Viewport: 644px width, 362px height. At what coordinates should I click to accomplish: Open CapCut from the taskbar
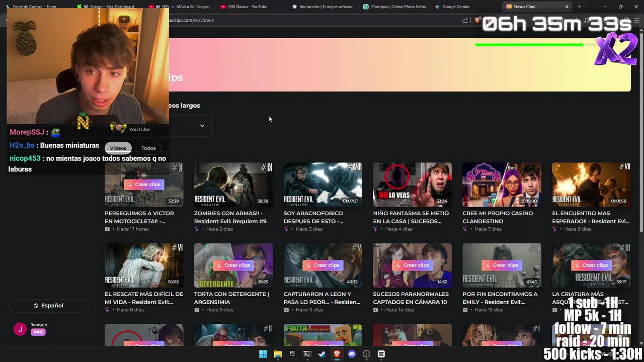381,354
